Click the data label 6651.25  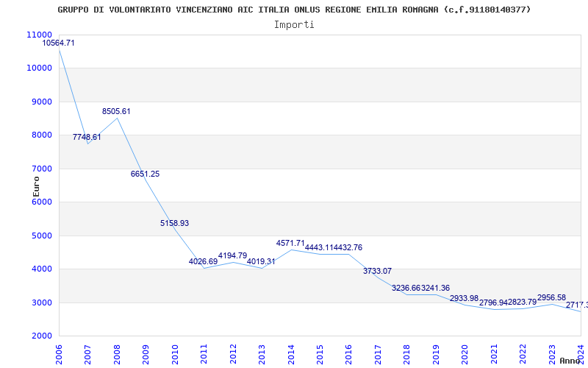point(145,174)
